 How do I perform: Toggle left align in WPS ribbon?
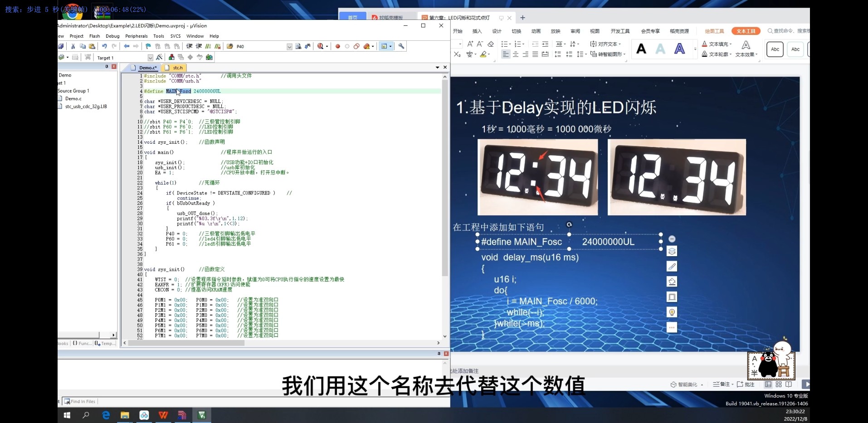(506, 54)
